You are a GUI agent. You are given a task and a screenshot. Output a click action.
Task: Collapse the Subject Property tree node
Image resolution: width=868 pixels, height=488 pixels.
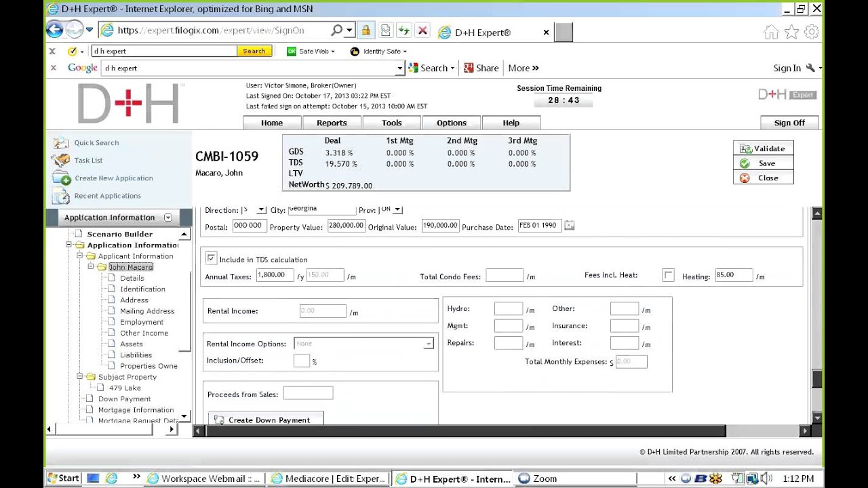pyautogui.click(x=80, y=377)
